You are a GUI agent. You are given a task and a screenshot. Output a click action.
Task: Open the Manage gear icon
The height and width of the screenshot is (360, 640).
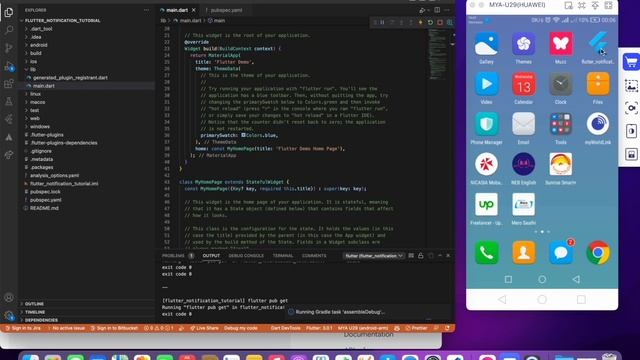click(9, 315)
